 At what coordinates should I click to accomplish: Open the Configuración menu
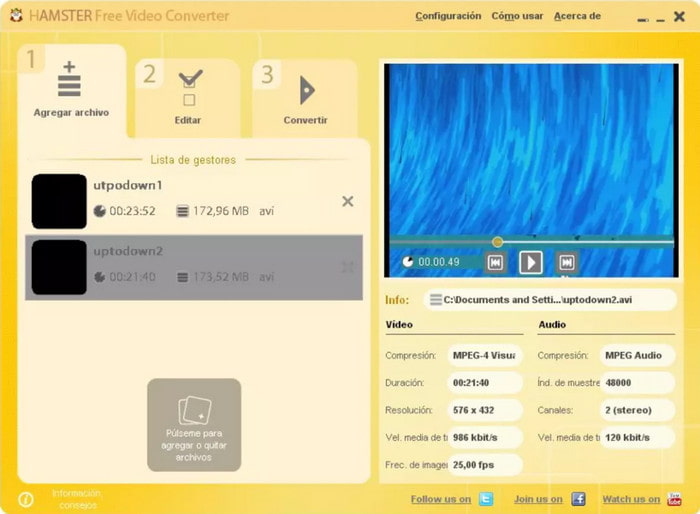(448, 16)
